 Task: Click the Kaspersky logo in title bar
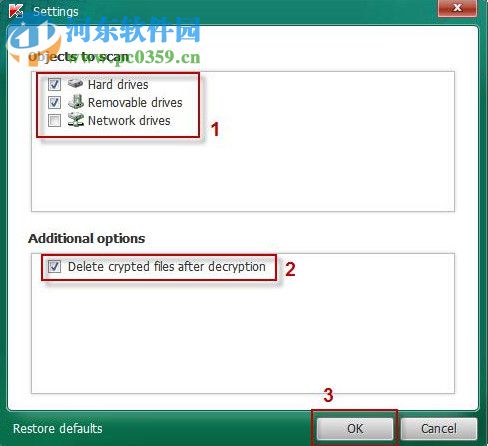[x=15, y=11]
